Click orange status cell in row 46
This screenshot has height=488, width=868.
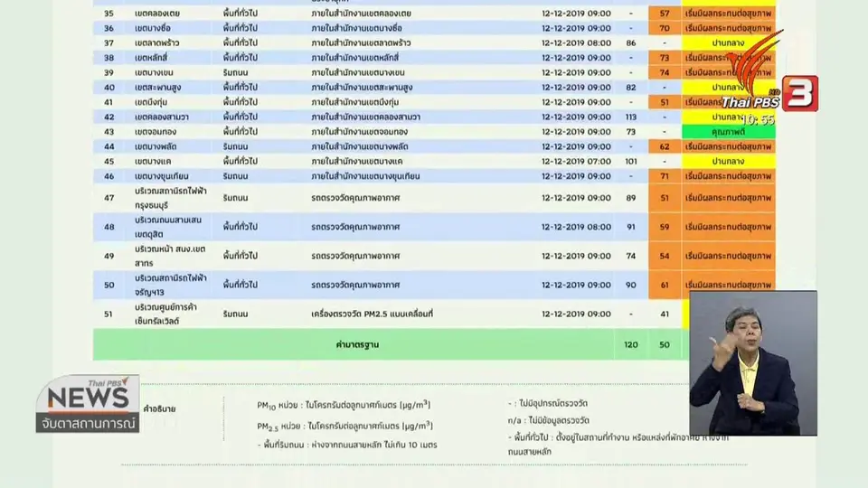click(x=728, y=176)
